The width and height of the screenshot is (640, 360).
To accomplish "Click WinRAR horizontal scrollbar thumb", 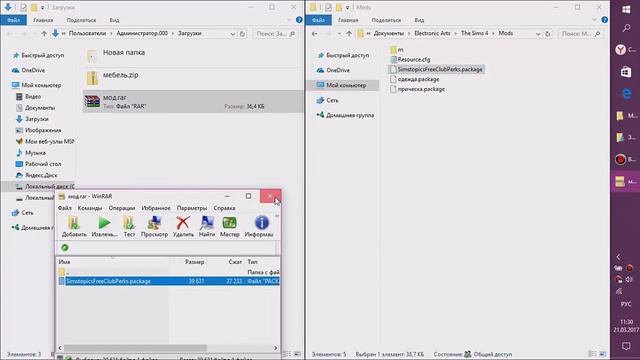I will 135,348.
